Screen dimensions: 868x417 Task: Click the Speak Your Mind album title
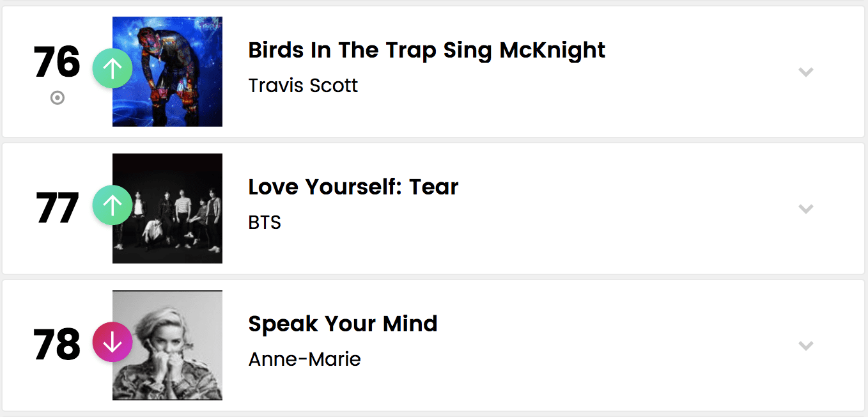click(x=343, y=324)
